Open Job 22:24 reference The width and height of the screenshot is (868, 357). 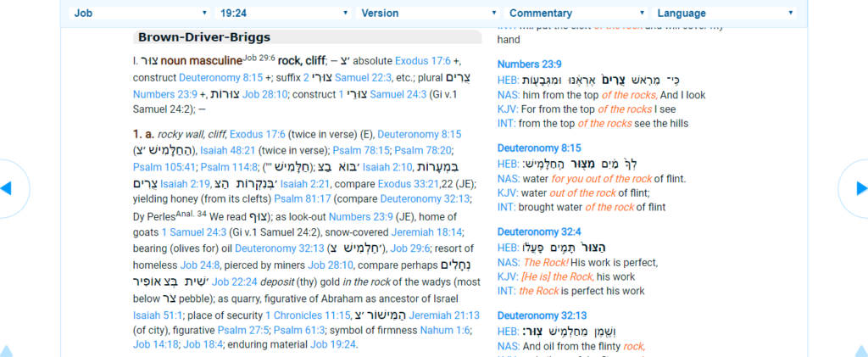(x=235, y=282)
